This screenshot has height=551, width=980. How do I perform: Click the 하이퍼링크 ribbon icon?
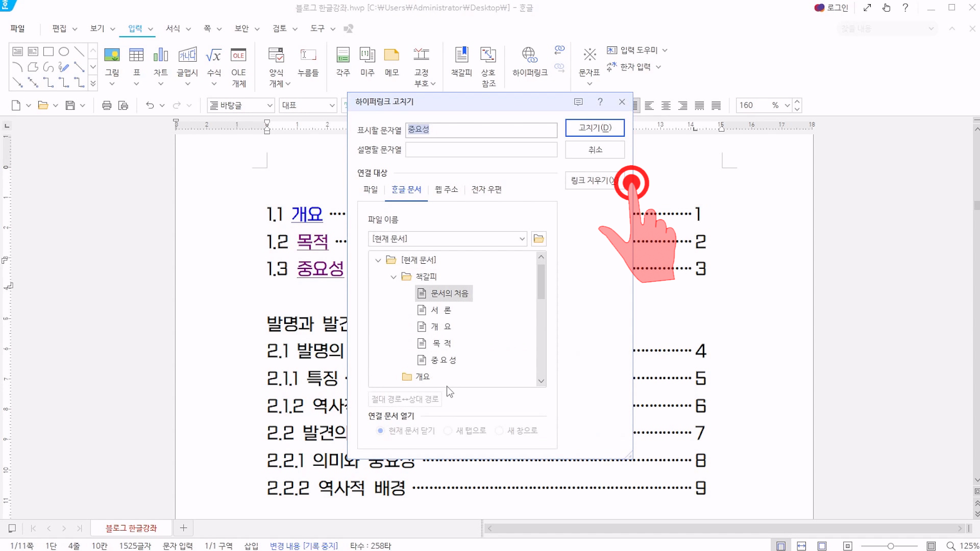click(x=529, y=56)
